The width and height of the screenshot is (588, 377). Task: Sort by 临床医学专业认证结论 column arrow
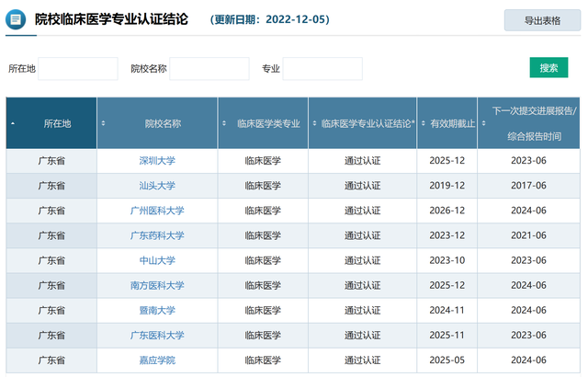tap(314, 123)
